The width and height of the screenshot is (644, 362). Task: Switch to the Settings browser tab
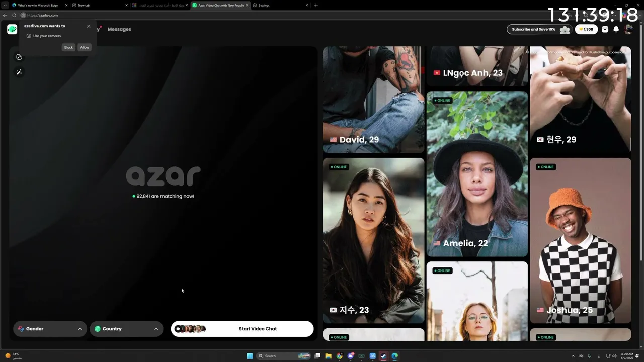pyautogui.click(x=280, y=5)
